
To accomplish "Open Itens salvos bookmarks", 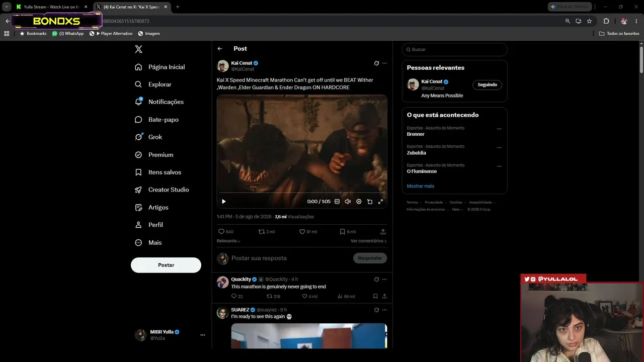I will (158, 172).
